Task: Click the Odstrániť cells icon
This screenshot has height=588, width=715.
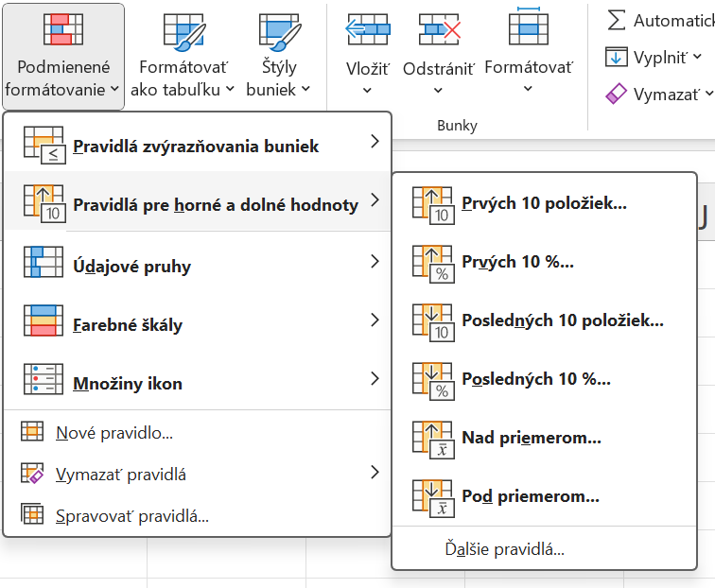Action: (x=439, y=29)
